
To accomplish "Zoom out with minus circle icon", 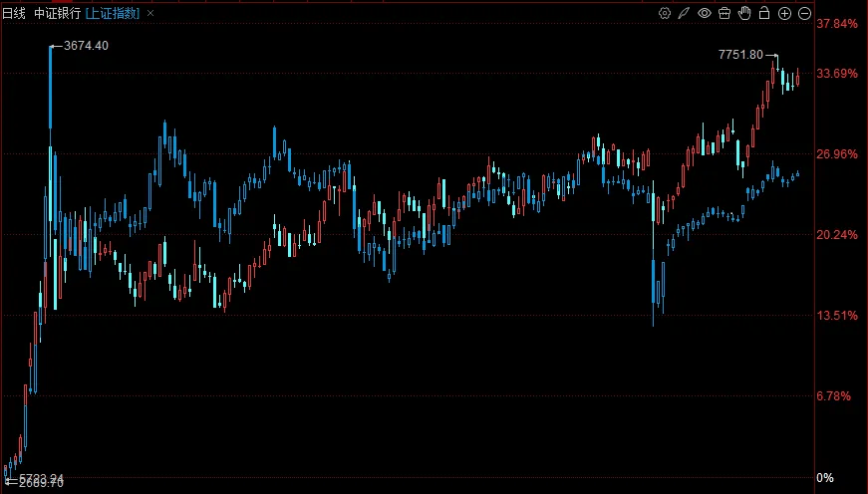I will 804,13.
